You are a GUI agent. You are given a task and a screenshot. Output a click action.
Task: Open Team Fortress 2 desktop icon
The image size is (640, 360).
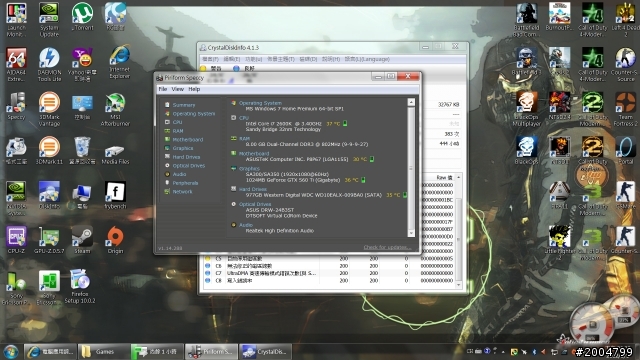[x=625, y=109]
